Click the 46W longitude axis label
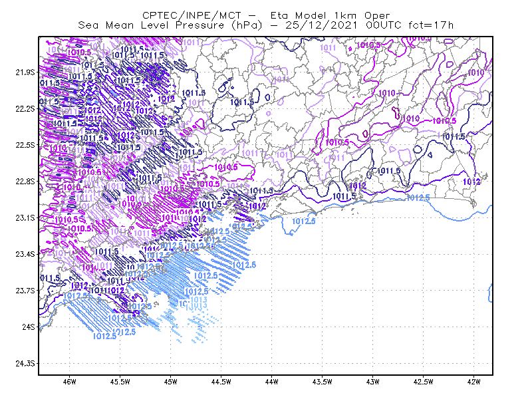 tap(70, 382)
